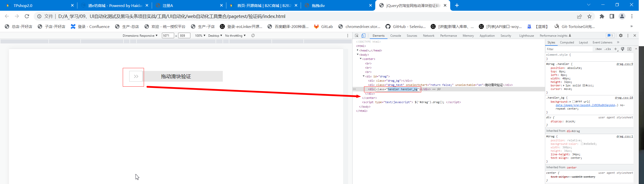The image size is (644, 184).
Task: Collapse the body node in DOM tree
Action: coord(358,54)
